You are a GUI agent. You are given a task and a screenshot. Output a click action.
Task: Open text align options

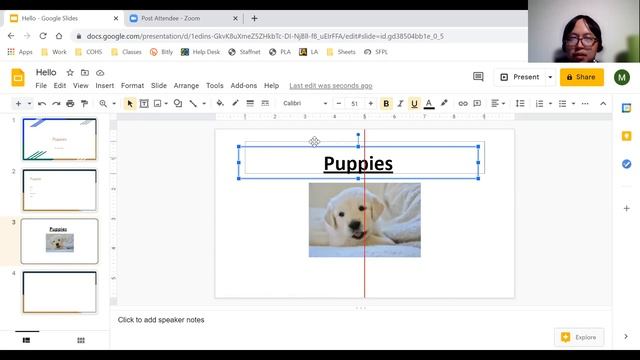click(498, 104)
